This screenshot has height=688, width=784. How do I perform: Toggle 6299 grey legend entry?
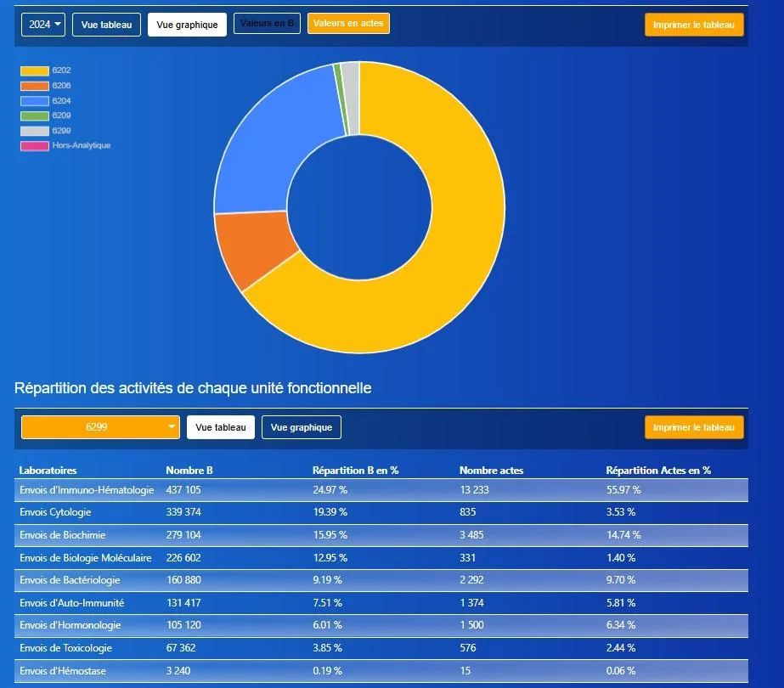[x=46, y=131]
